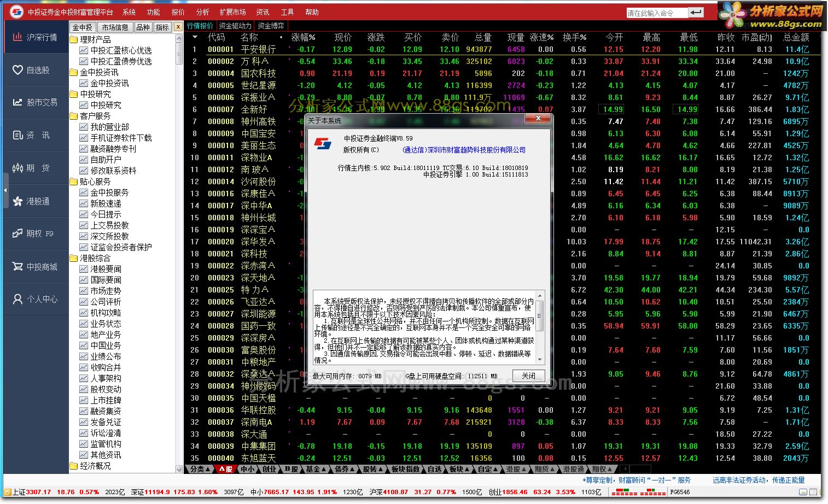The width and height of the screenshot is (828, 504).
Task: Click the chart icon beside 金中投资讯 item
Action: 84,83
